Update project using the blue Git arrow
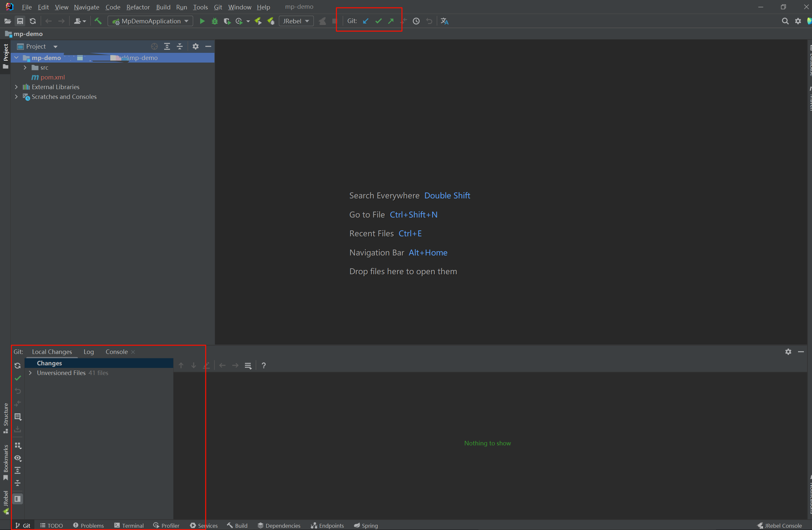812x530 pixels. (366, 21)
